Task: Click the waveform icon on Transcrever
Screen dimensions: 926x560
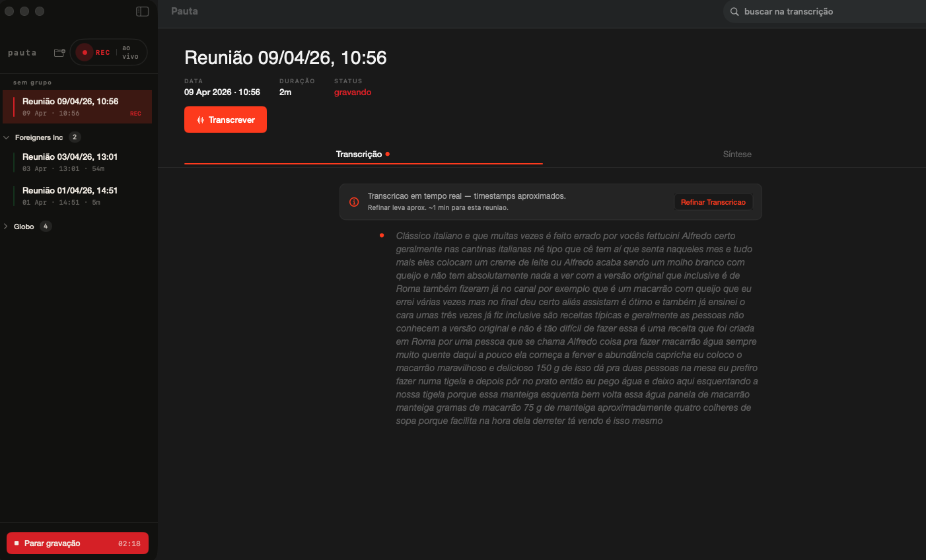Action: [200, 120]
